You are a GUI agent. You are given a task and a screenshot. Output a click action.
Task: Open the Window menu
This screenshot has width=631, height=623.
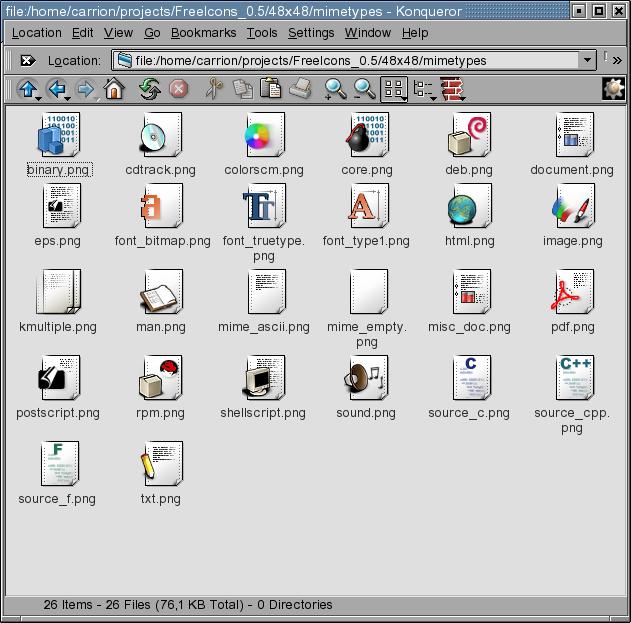tap(368, 33)
